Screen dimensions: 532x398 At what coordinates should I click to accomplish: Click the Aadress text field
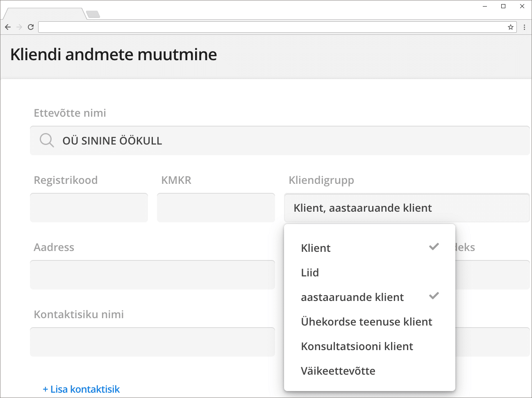point(152,275)
